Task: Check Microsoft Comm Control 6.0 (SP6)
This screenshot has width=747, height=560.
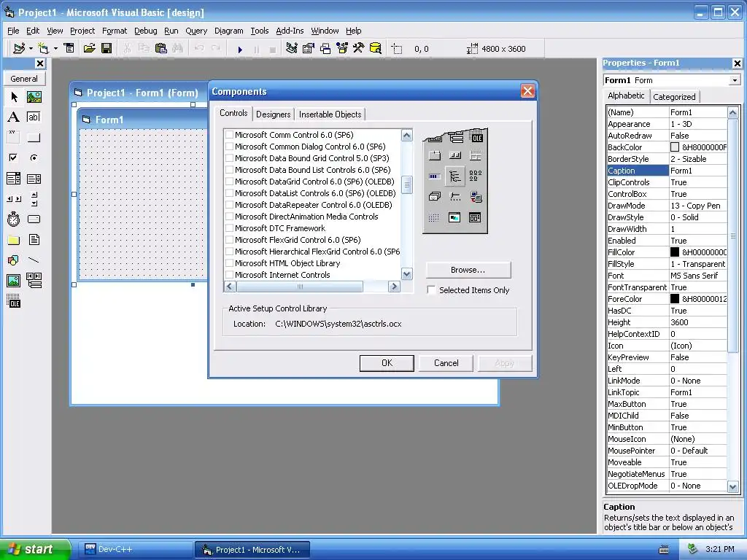Action: coord(229,135)
